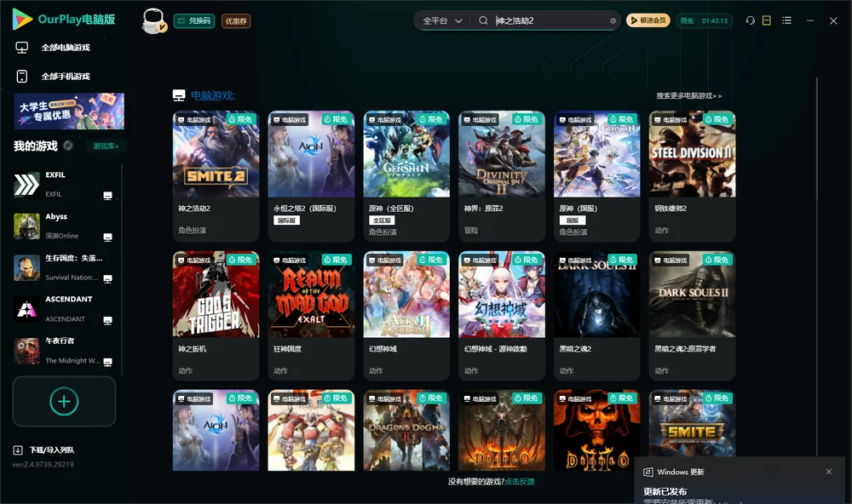Open the Dragon's Dogma game card
Image resolution: width=852 pixels, height=504 pixels.
(406, 430)
